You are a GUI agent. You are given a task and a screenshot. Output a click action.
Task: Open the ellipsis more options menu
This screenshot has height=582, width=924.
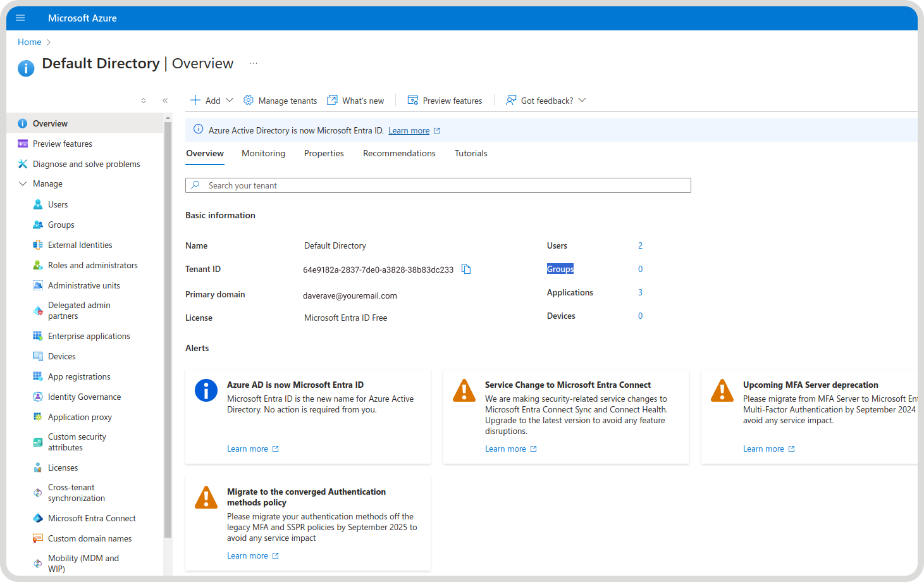pos(254,63)
